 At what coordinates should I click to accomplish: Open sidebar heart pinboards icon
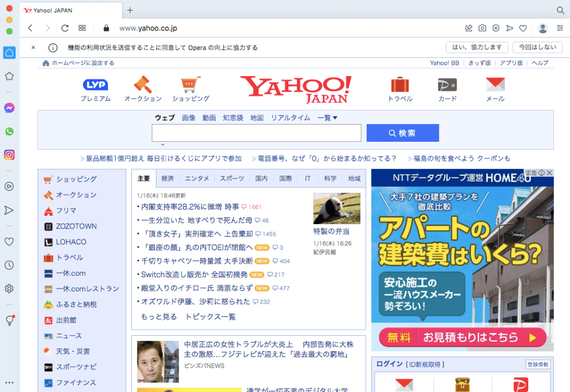[x=9, y=242]
